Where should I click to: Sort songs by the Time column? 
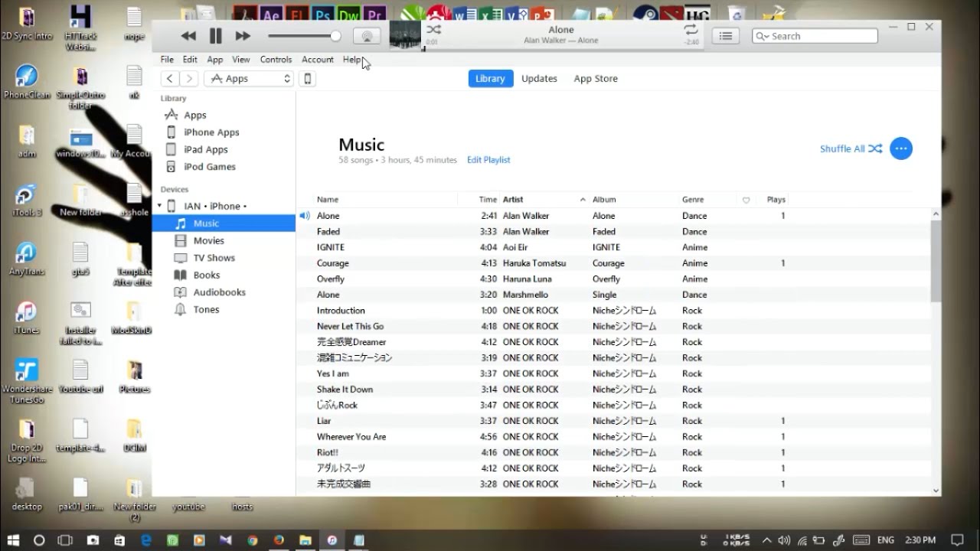pos(488,200)
